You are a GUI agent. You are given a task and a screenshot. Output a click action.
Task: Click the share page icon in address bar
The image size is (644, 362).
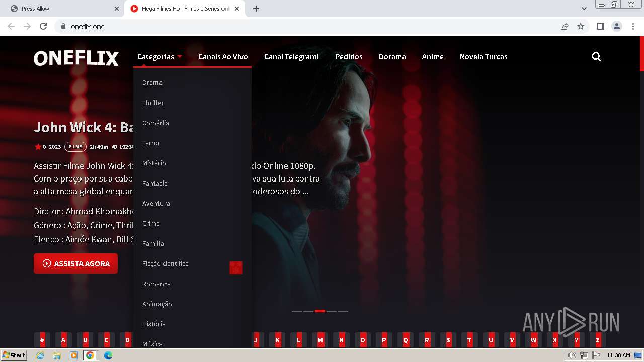565,26
